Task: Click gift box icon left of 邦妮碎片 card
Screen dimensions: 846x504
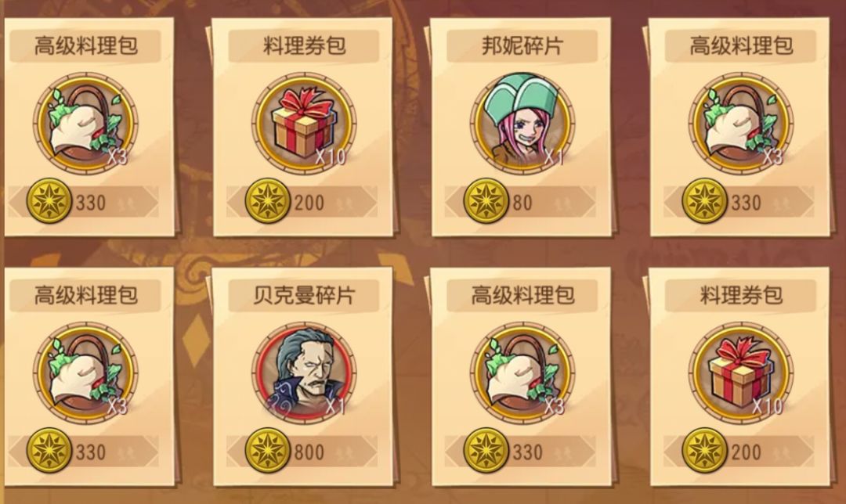Action: 303,122
